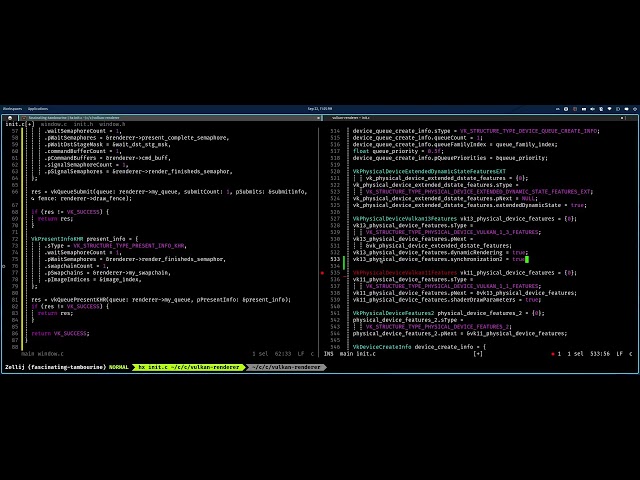Viewport: 640px width, 480px height.
Task: Click line number 66 in left gutter
Action: 15,192
